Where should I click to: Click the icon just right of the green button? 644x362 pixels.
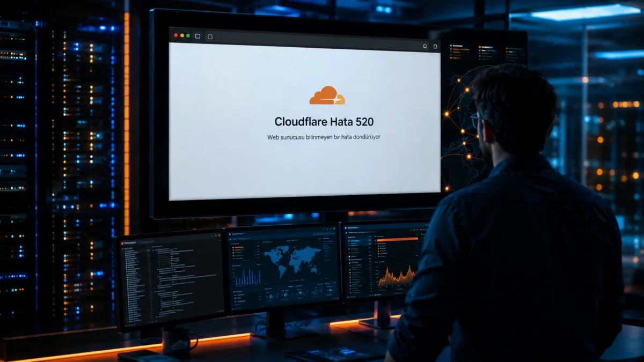pyautogui.click(x=197, y=36)
